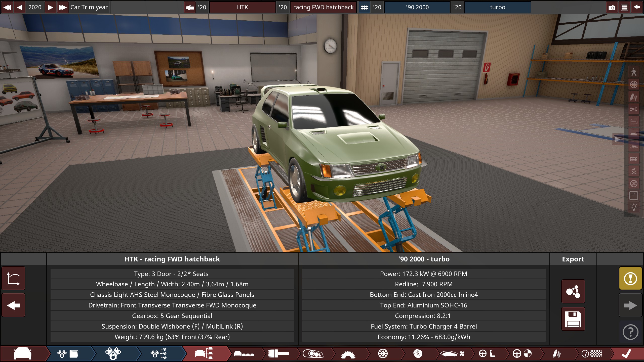The height and width of the screenshot is (362, 644).
Task: Proceed with the right arrow button
Action: click(x=630, y=305)
